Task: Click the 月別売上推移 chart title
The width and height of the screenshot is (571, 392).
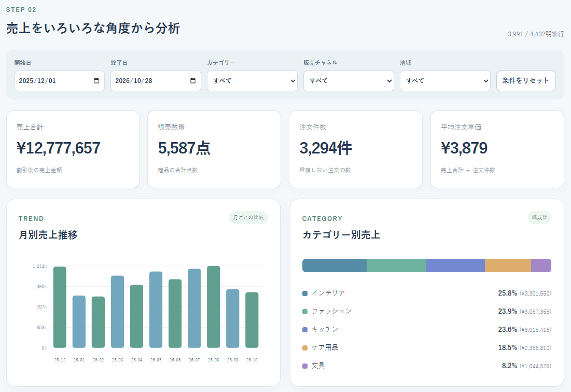Action: click(48, 235)
